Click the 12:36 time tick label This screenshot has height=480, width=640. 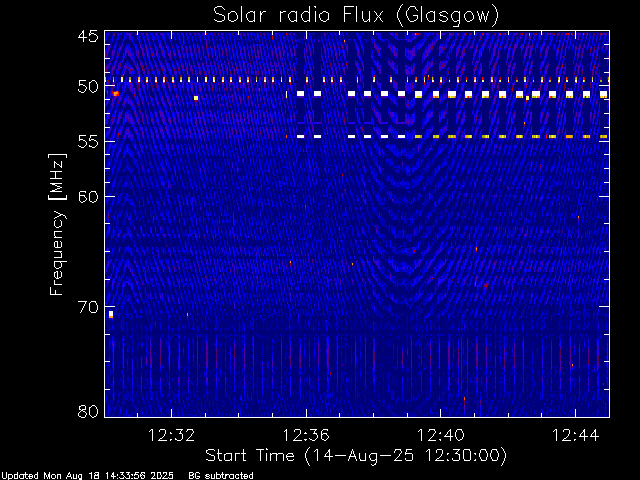306,435
